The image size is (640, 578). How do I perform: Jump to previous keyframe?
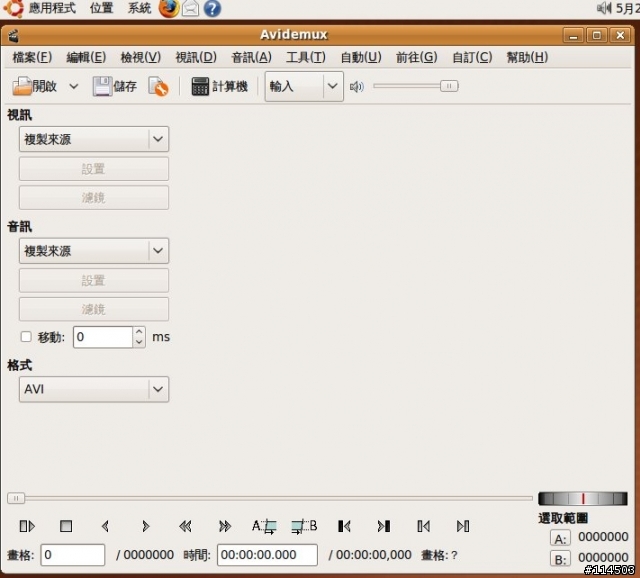[x=185, y=526]
